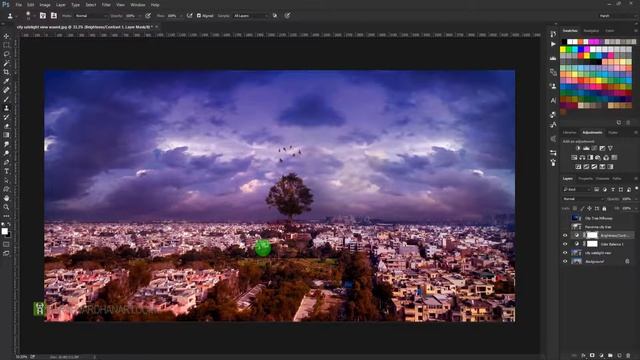The width and height of the screenshot is (640, 360).
Task: Select the Gradient tool
Action: (x=6, y=135)
